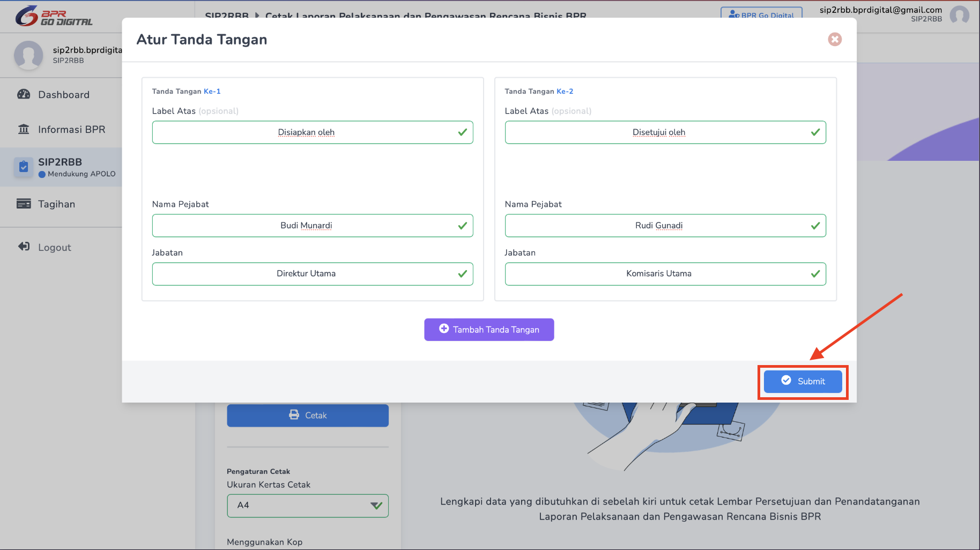Click the Logout arrow icon

[24, 247]
